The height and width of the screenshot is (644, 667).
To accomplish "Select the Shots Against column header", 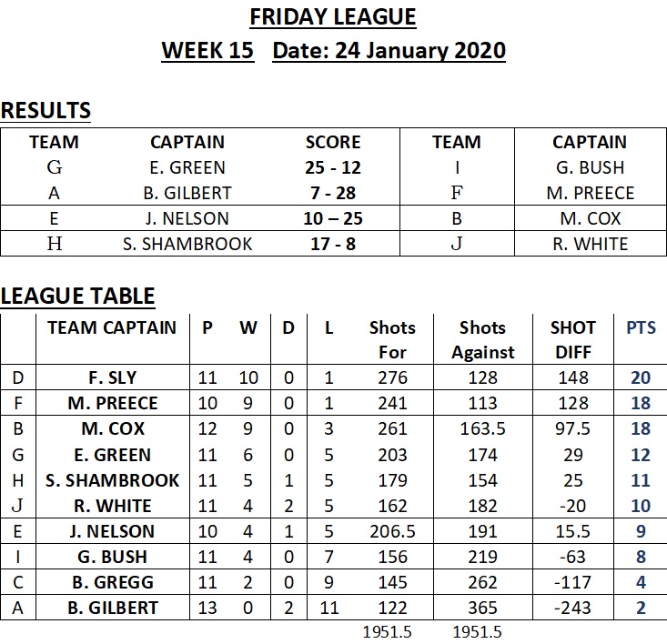I will tap(482, 339).
